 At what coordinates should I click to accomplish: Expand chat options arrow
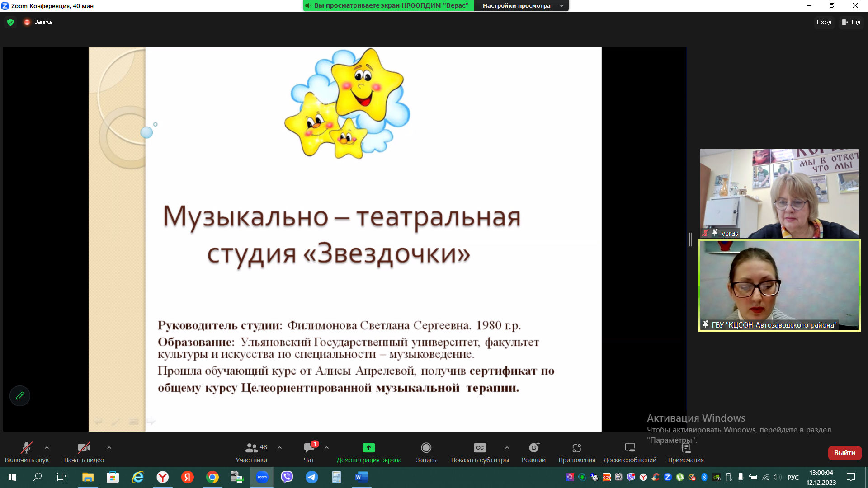coord(326,448)
